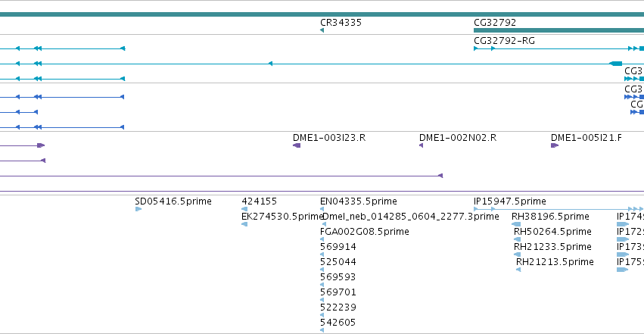Image resolution: width=644 pixels, height=334 pixels.
Task: Select DME1-005I21.F feature label
Action: pyautogui.click(x=586, y=138)
